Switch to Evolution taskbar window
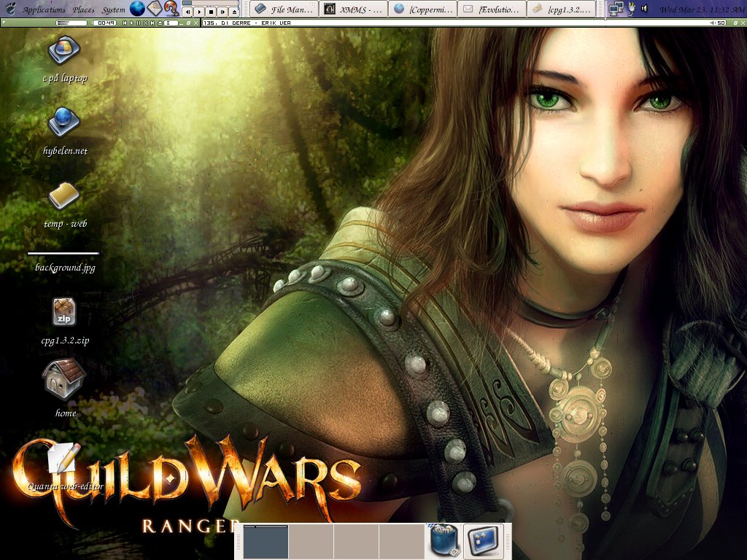 491,9
